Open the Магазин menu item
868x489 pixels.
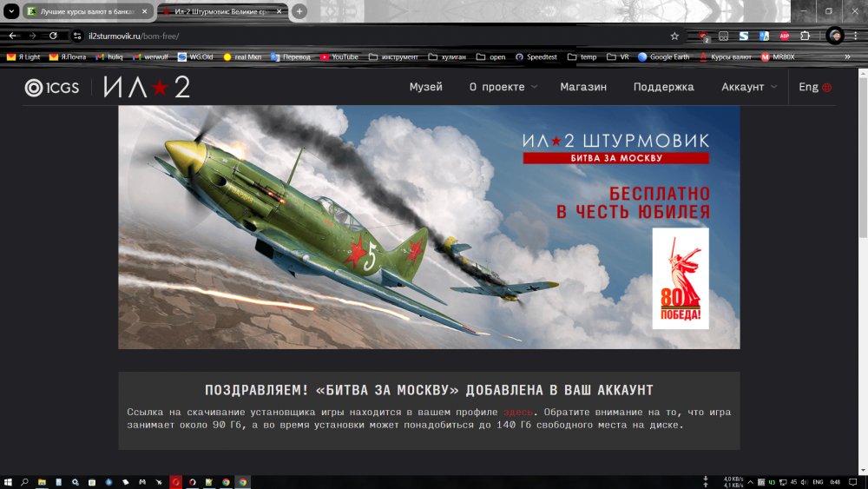[x=583, y=87]
